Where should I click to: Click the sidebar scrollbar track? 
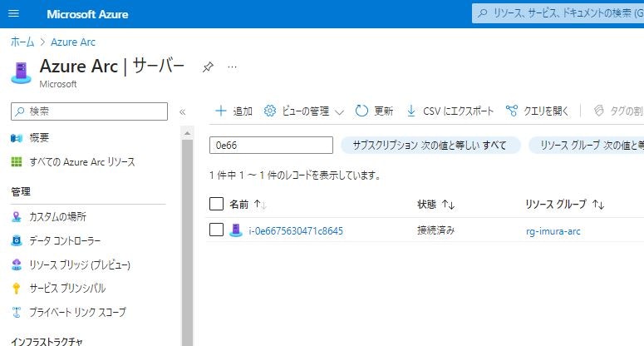(187, 242)
